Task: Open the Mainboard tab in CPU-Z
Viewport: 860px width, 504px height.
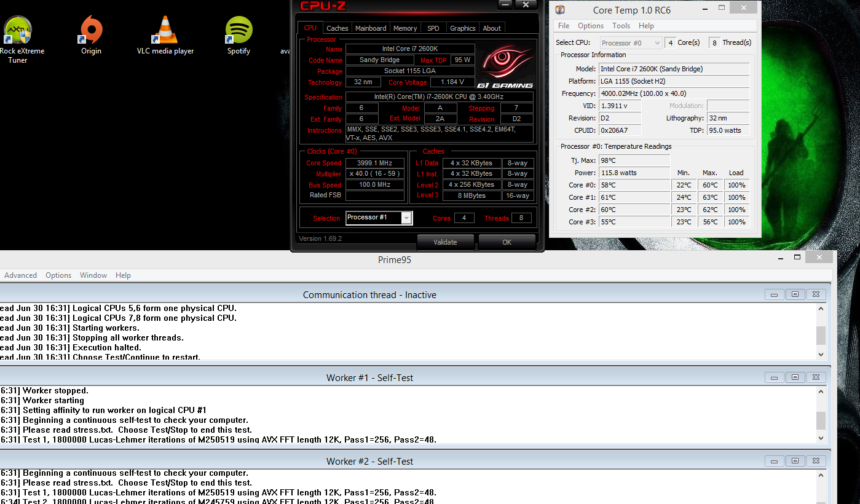Action: [x=371, y=28]
